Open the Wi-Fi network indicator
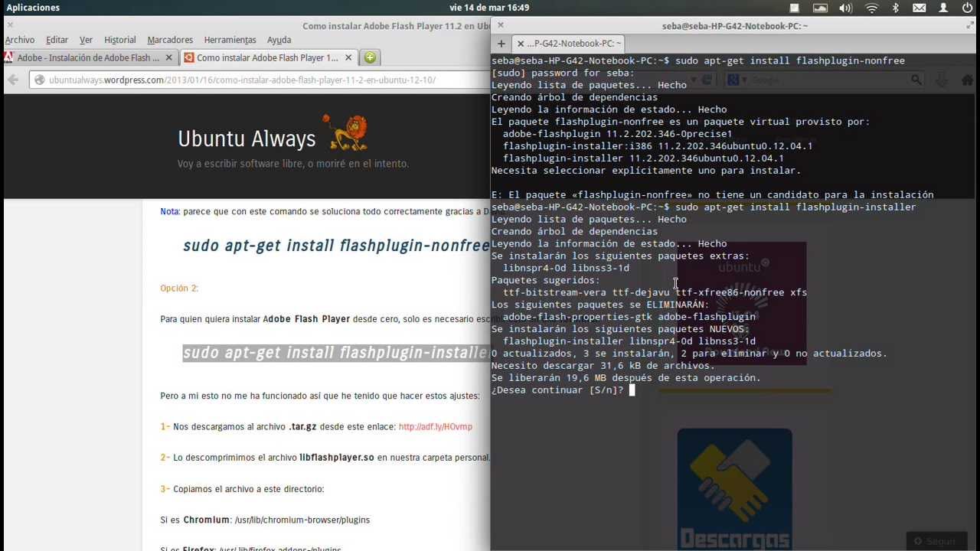The height and width of the screenshot is (551, 980). (x=871, y=8)
